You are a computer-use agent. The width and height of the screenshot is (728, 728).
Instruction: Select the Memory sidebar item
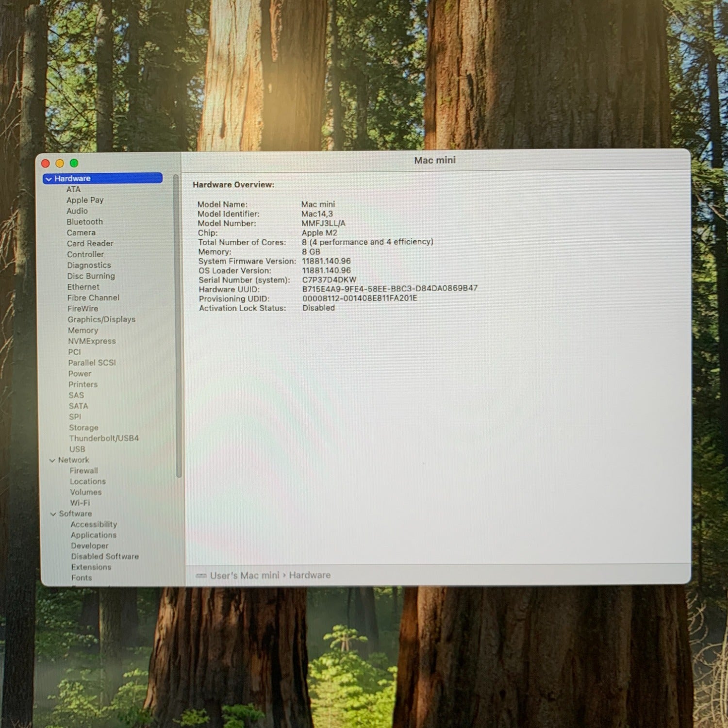[83, 330]
